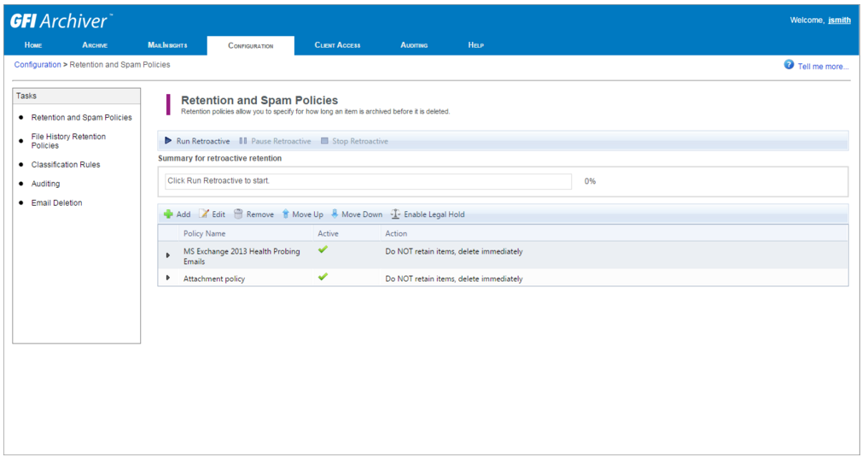
Task: Click the Run Retroactive label
Action: 202,141
